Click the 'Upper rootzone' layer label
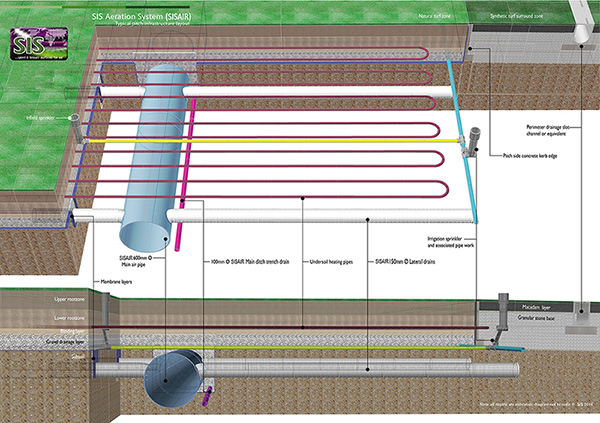The height and width of the screenshot is (423, 600). 69,299
